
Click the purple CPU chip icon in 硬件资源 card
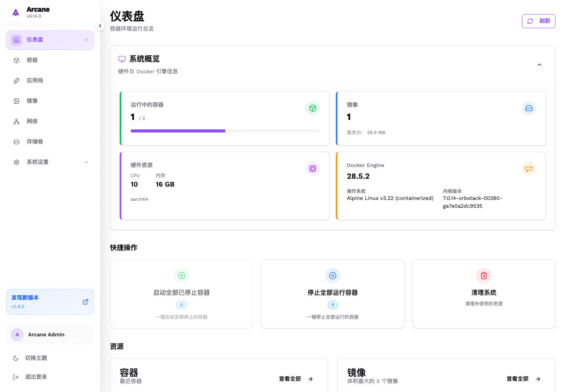313,169
